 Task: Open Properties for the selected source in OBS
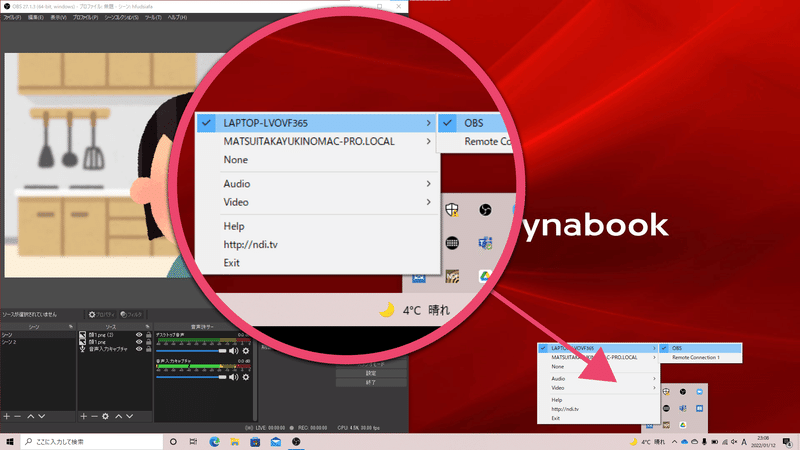(102, 315)
